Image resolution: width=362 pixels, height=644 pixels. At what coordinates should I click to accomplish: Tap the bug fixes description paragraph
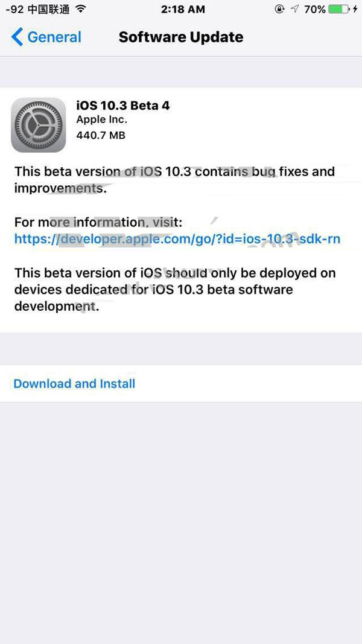pos(174,179)
